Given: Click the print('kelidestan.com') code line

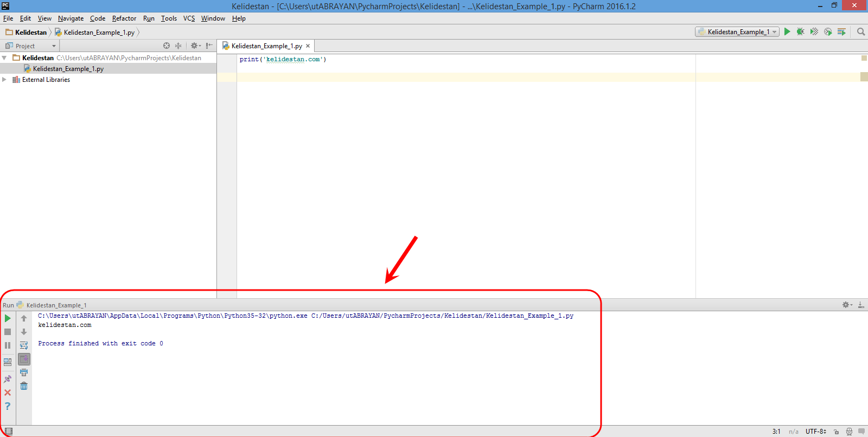Looking at the screenshot, I should click(283, 60).
